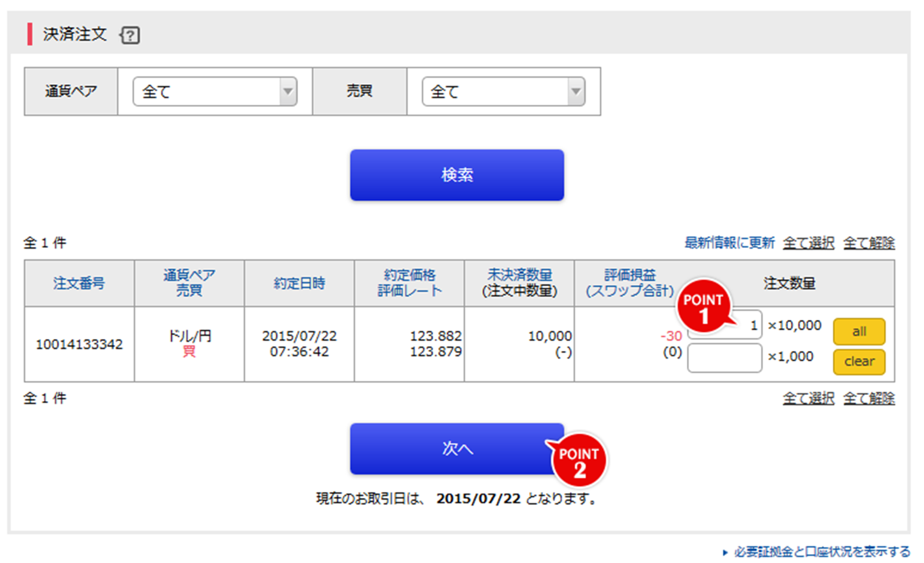Select order number 10014133342
Screen dimensions: 924x563
click(x=78, y=344)
